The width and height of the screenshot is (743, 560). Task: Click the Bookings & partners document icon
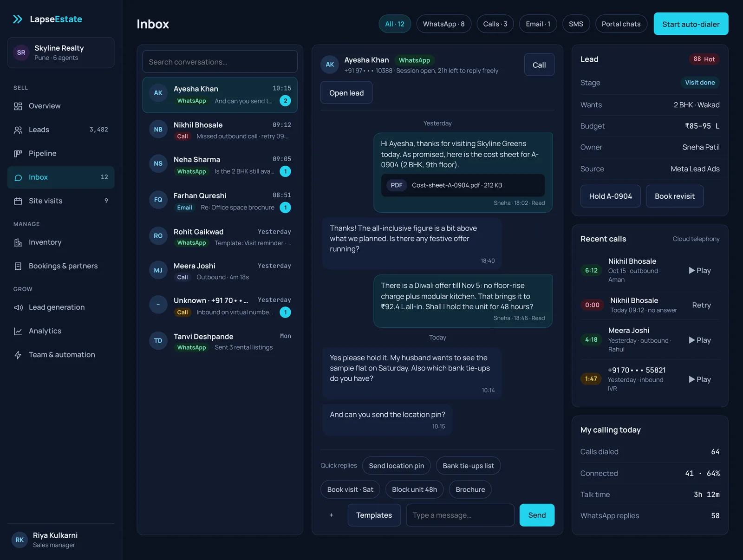[x=18, y=266]
